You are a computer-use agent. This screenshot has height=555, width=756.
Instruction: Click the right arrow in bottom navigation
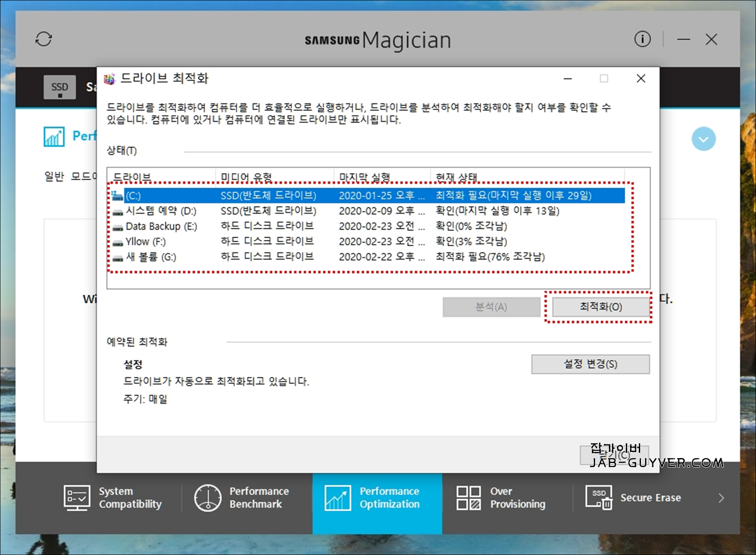coord(721,498)
